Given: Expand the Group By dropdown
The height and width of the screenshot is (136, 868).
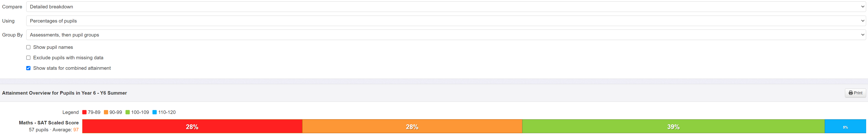Looking at the screenshot, I should [446, 35].
